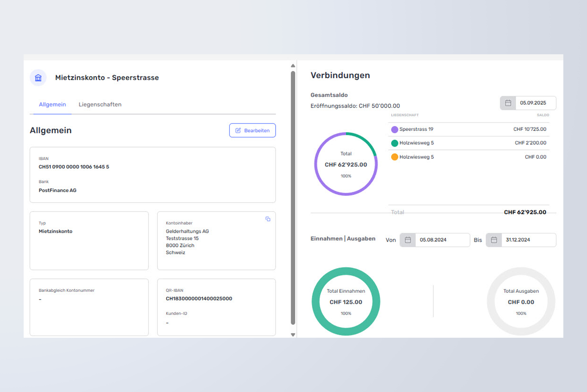Viewport: 587px width, 392px height.
Task: Click the copy icon in Kontoinhaber card
Action: pyautogui.click(x=268, y=219)
